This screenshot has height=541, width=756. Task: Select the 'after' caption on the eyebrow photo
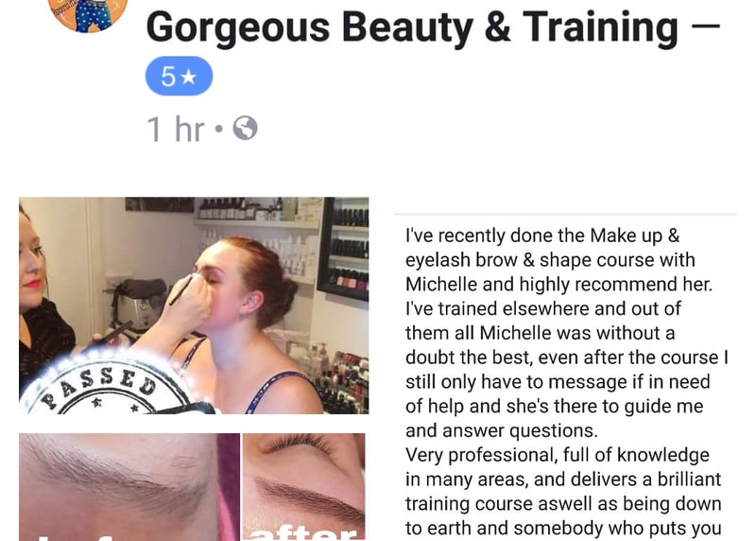[x=303, y=533]
